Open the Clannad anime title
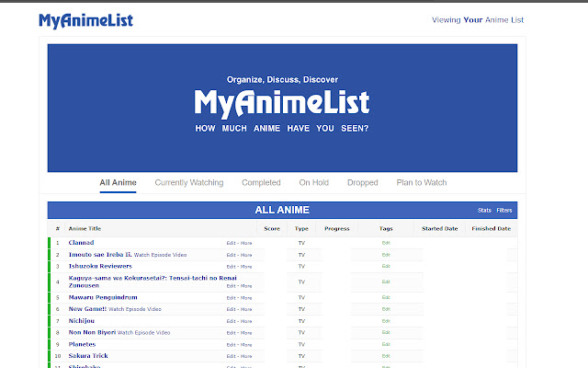The height and width of the screenshot is (368, 588). (x=82, y=243)
